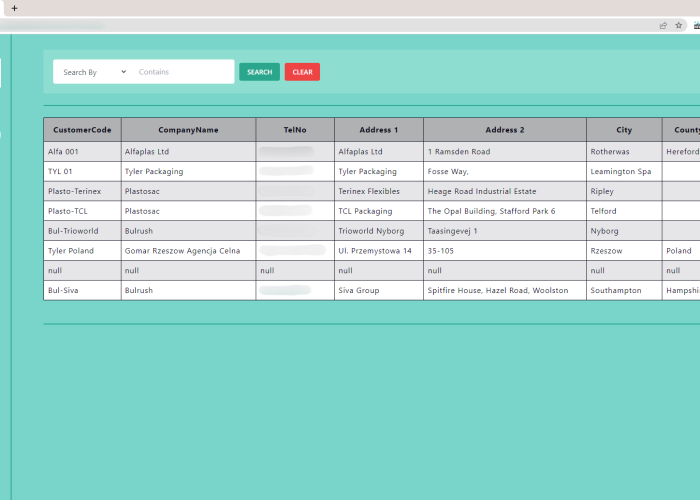The height and width of the screenshot is (500, 700).
Task: Click the 35-105 address cell
Action: [x=505, y=251]
